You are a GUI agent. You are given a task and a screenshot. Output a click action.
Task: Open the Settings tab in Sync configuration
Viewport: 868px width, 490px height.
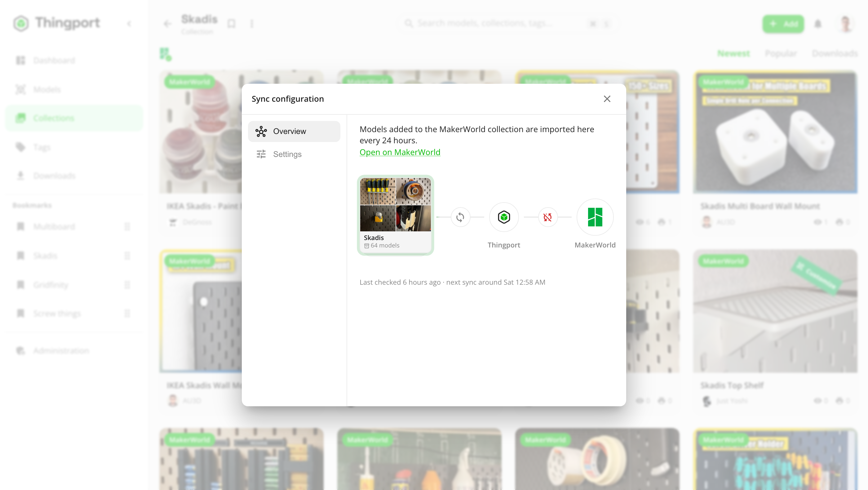click(294, 154)
